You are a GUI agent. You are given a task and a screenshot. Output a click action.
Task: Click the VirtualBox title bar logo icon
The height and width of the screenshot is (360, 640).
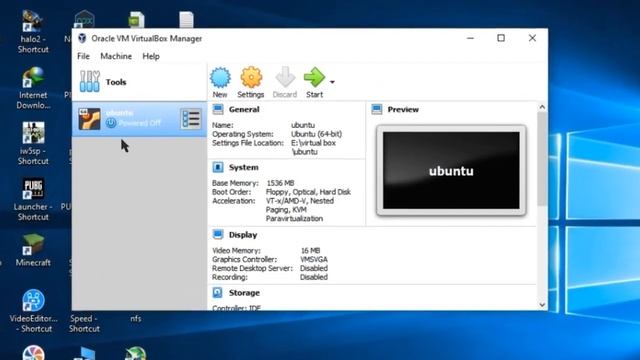(82, 38)
